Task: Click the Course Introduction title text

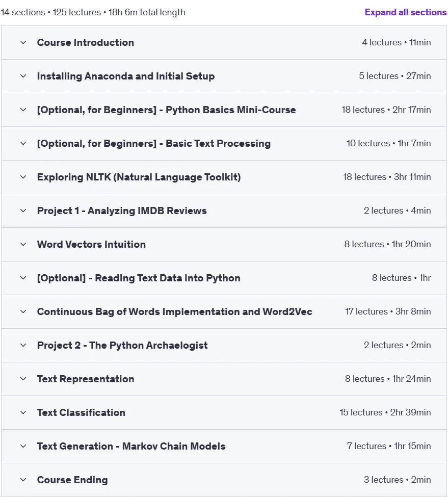Action: (86, 42)
